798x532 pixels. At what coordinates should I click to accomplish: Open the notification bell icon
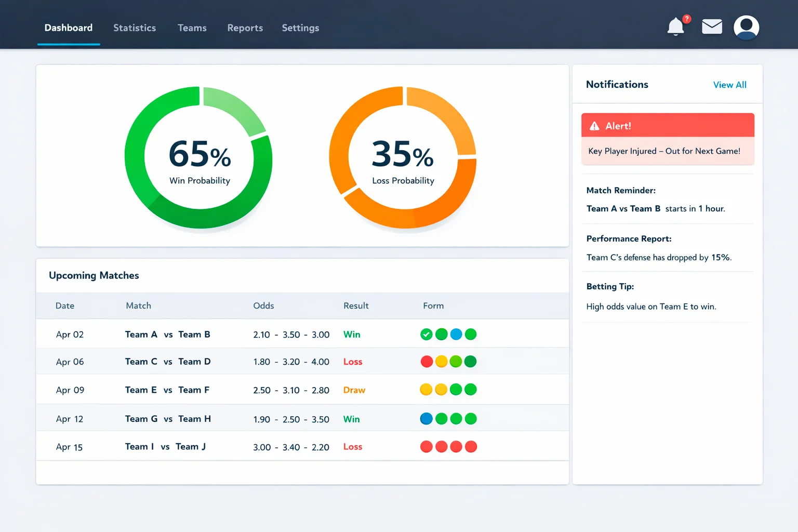[x=675, y=27]
